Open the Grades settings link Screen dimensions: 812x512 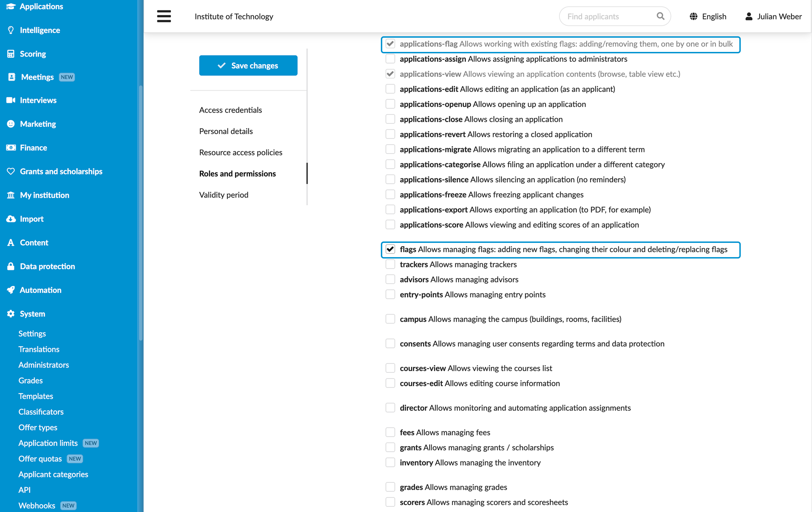click(30, 381)
